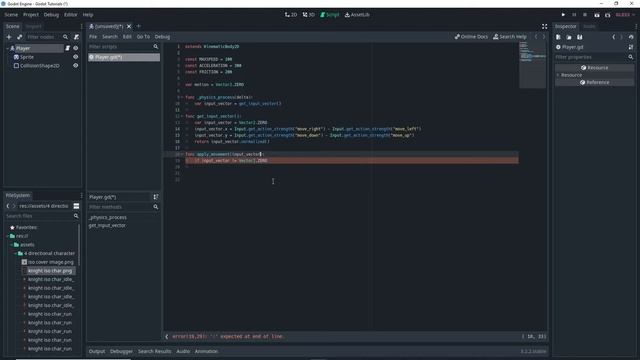This screenshot has height=360, width=640.
Task: Close the unsaved scene tab
Action: point(129,26)
